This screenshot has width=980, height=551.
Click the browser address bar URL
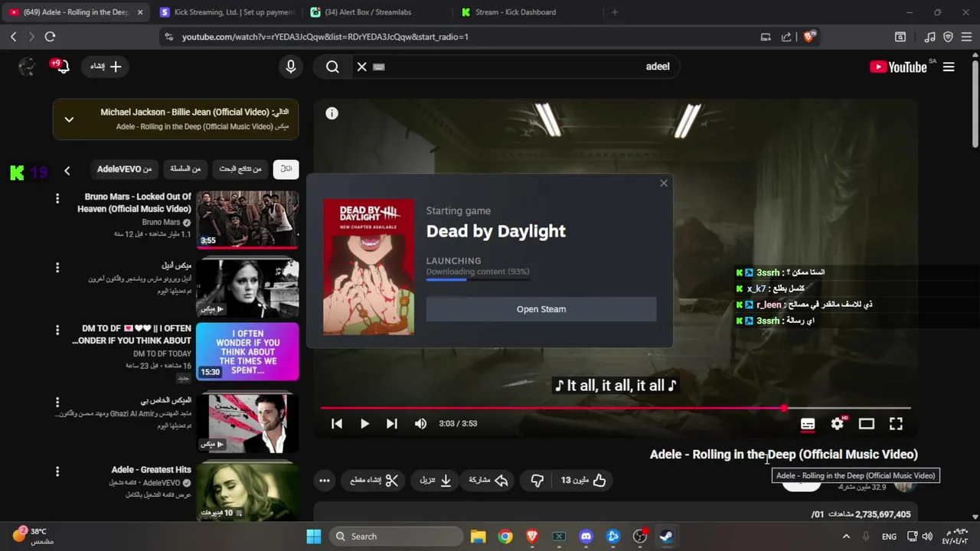point(325,37)
